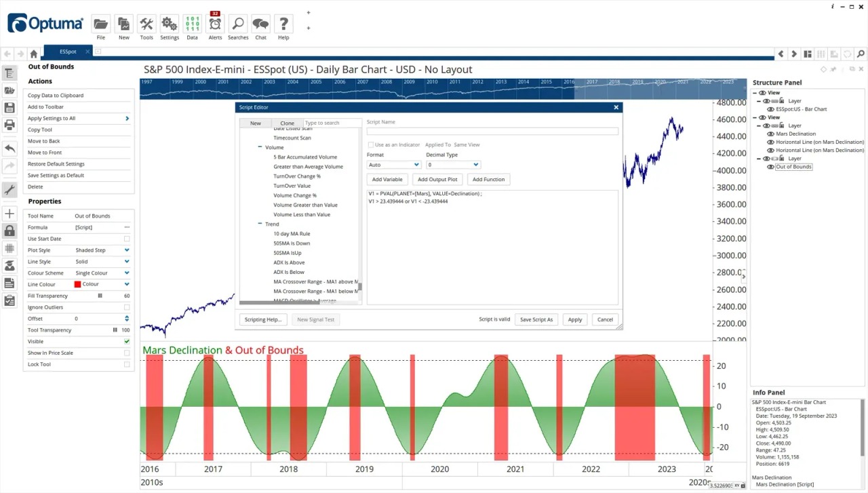Click the save floppy disk sidebar icon
The image size is (868, 493).
pyautogui.click(x=9, y=108)
